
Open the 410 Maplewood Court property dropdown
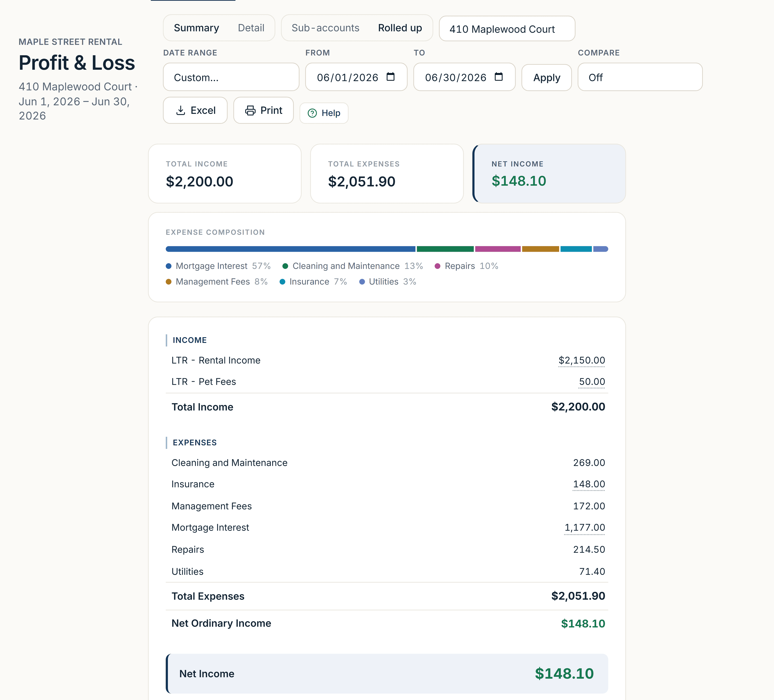pos(507,29)
